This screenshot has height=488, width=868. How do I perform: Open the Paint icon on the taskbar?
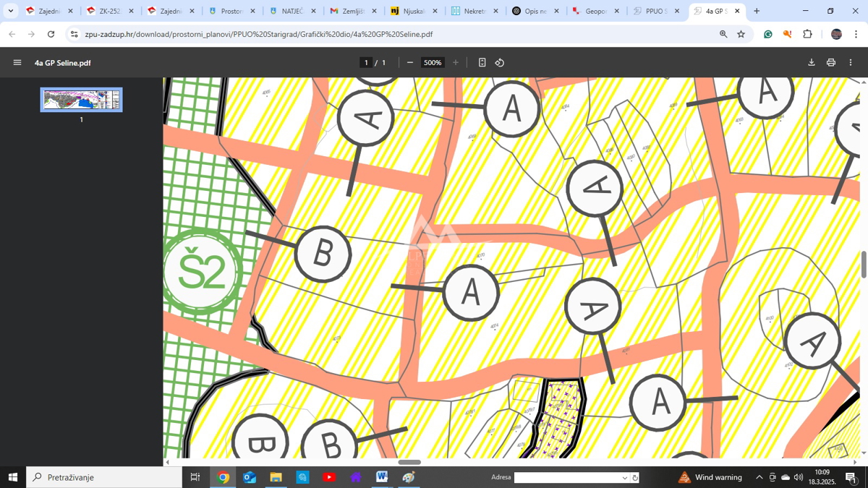(x=409, y=477)
